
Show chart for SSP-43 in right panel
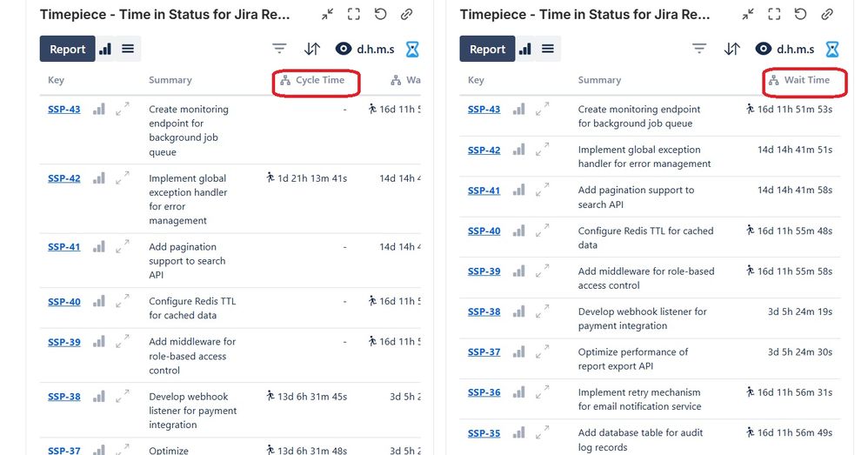tap(518, 109)
